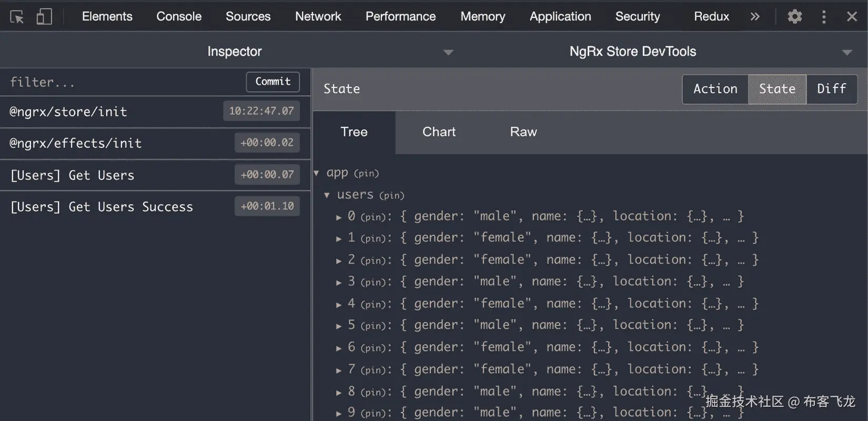Screen dimensions: 868x421
Task: Expand user item 4 arrow
Action: pyautogui.click(x=339, y=305)
